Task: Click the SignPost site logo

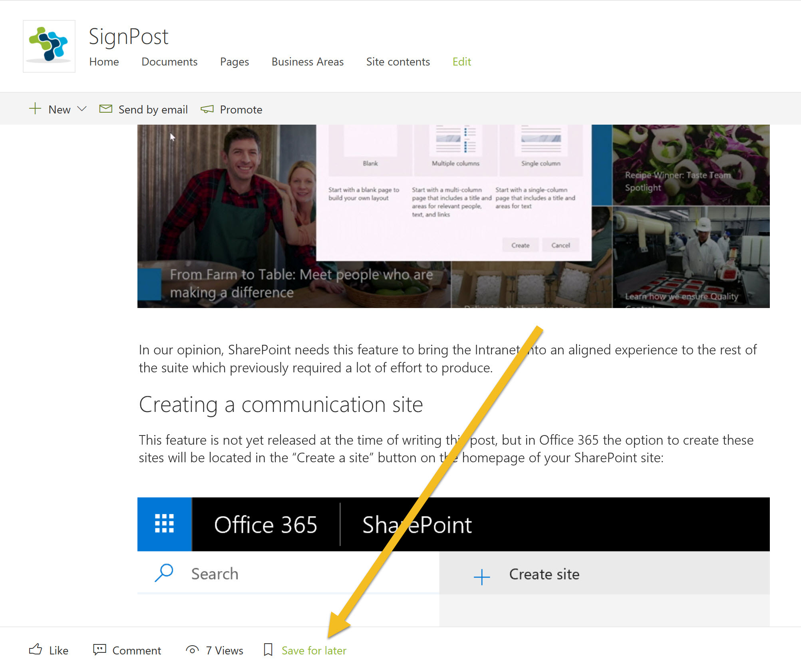Action: pos(49,46)
